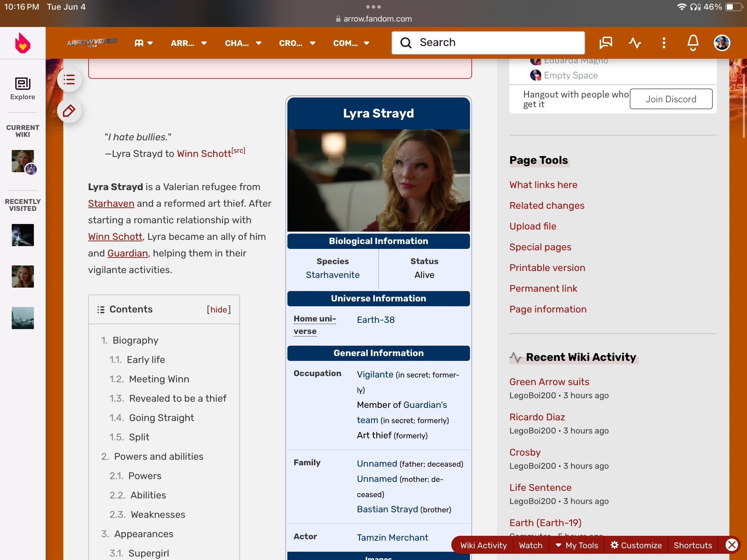Hide the Contents table
The width and height of the screenshot is (747, 560).
coord(219,309)
